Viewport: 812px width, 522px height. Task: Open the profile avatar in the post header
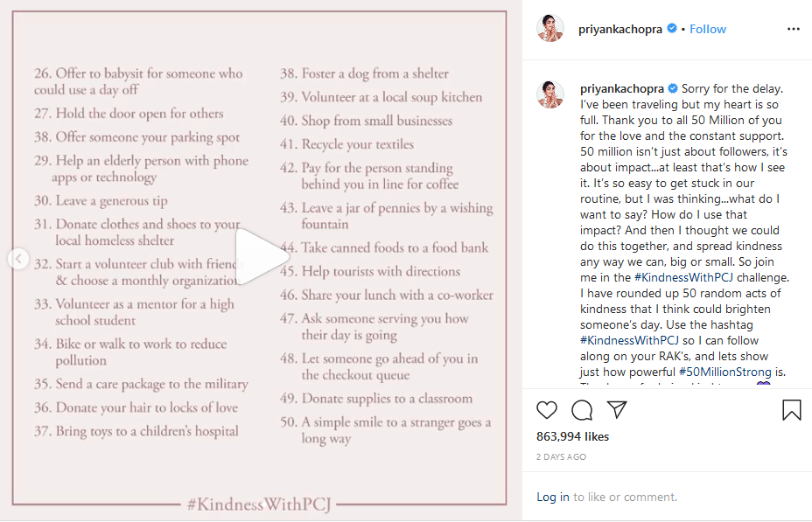point(550,29)
